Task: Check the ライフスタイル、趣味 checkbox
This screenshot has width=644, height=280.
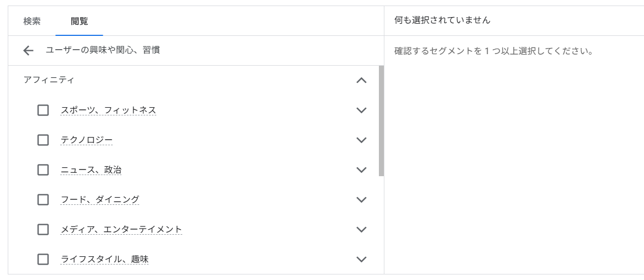Action: (x=43, y=259)
